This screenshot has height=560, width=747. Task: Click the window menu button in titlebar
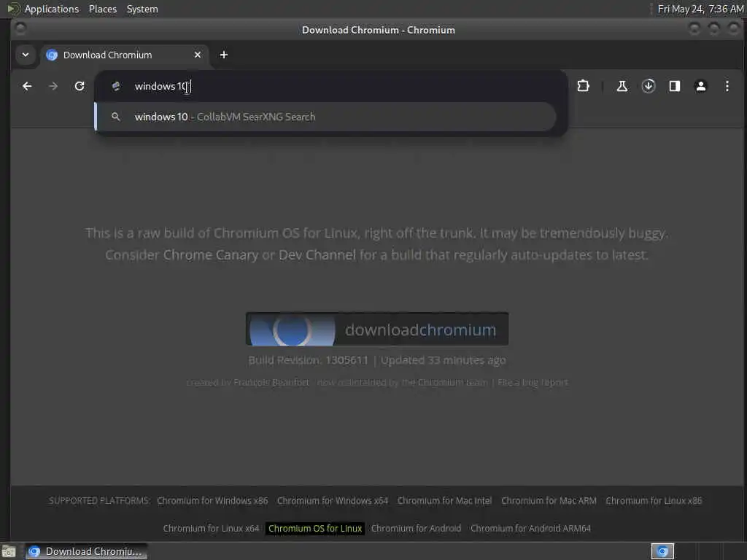[x=20, y=28]
